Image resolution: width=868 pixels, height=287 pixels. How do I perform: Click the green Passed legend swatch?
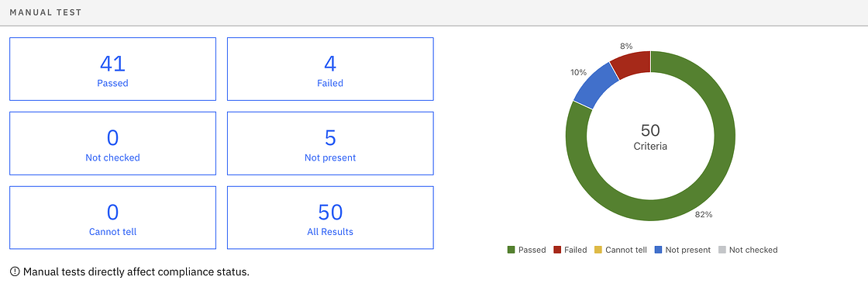511,250
